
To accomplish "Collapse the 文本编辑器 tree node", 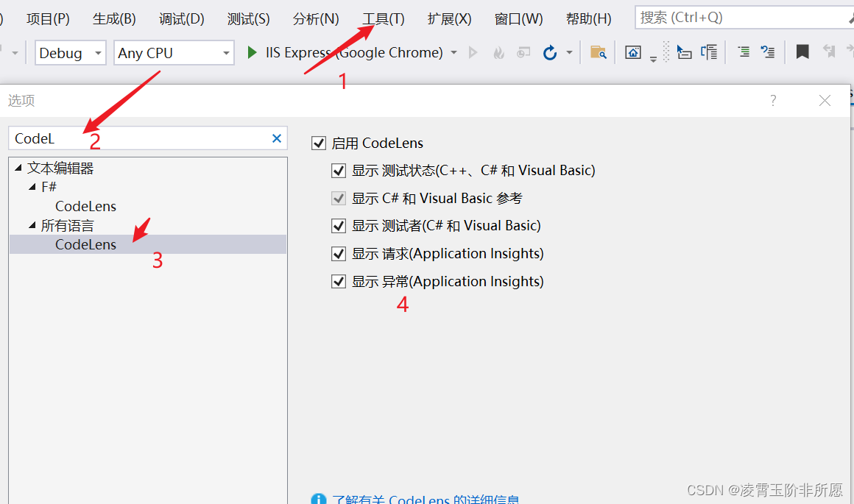I will 18,167.
